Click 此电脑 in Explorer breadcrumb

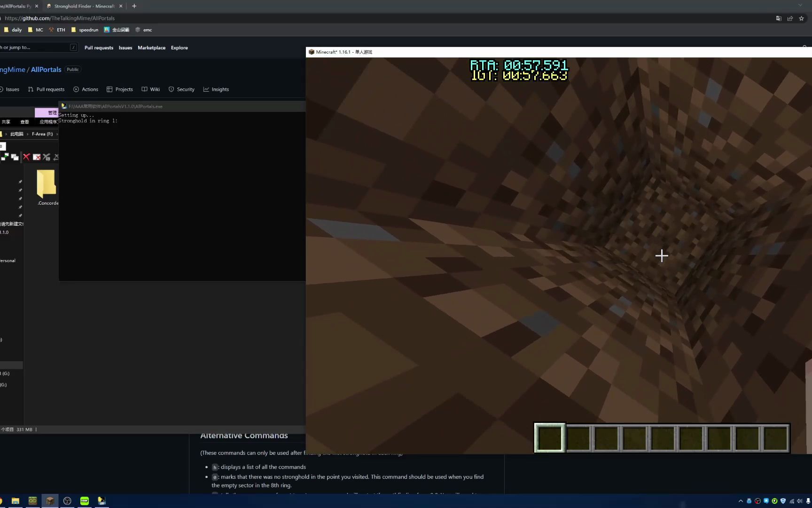17,134
